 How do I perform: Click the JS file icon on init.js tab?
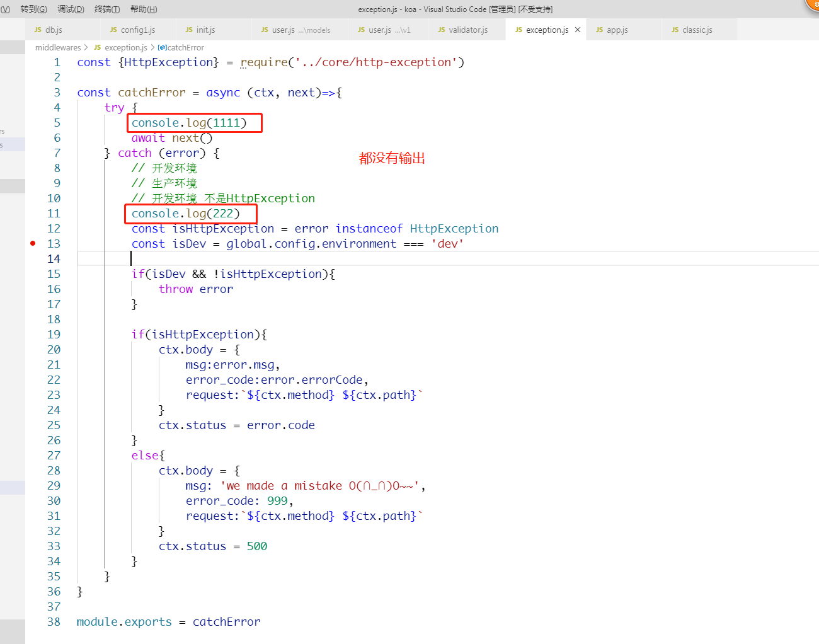coord(188,30)
